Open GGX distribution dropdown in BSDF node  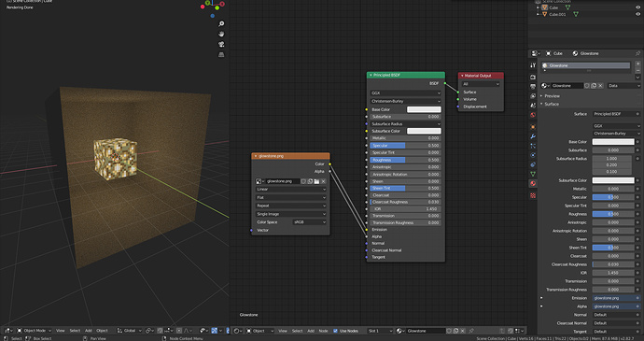(x=405, y=93)
